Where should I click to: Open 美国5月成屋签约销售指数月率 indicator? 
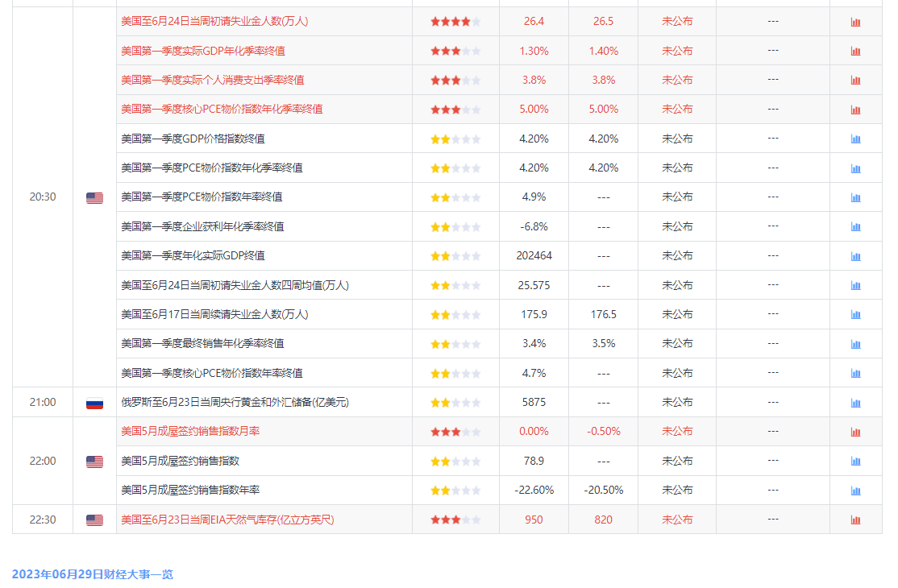point(190,431)
